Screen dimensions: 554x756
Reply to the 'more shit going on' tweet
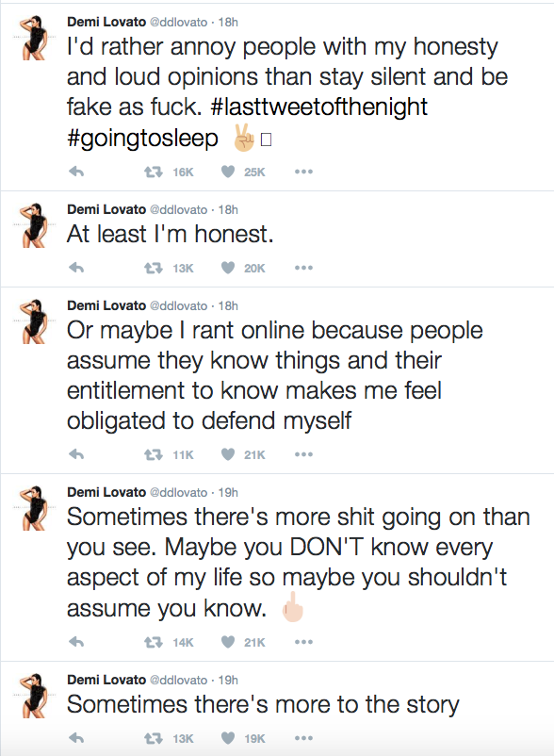(76, 641)
